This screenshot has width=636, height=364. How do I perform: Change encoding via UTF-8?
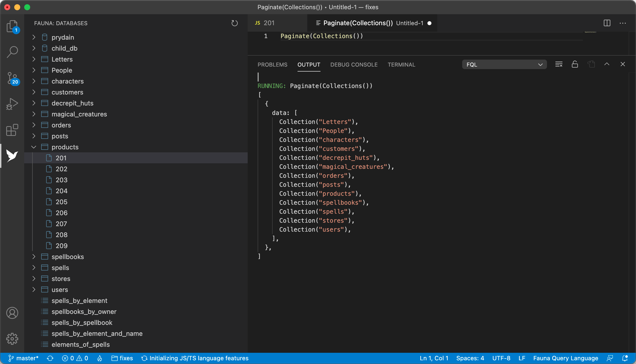pyautogui.click(x=501, y=358)
